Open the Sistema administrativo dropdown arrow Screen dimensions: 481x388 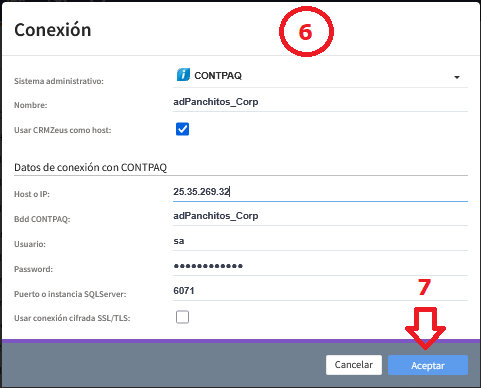coord(457,77)
